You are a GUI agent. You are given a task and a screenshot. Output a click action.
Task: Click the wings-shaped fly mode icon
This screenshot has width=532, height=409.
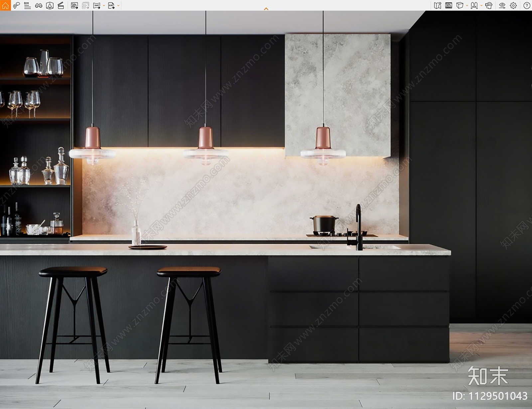point(474,5)
